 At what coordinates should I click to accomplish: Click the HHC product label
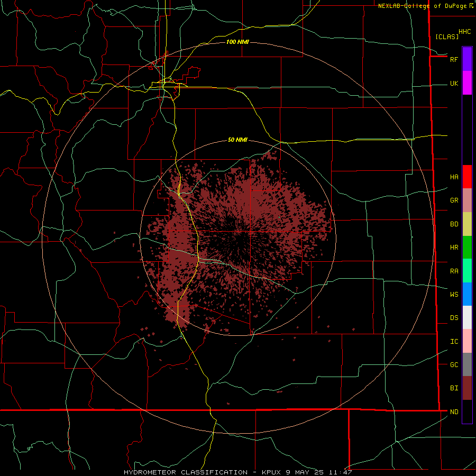coord(464,32)
